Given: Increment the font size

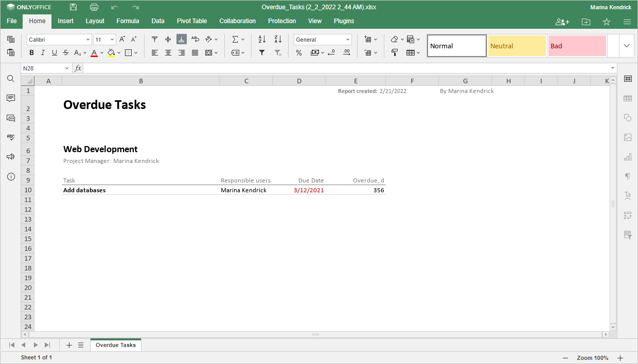Looking at the screenshot, I should [122, 40].
